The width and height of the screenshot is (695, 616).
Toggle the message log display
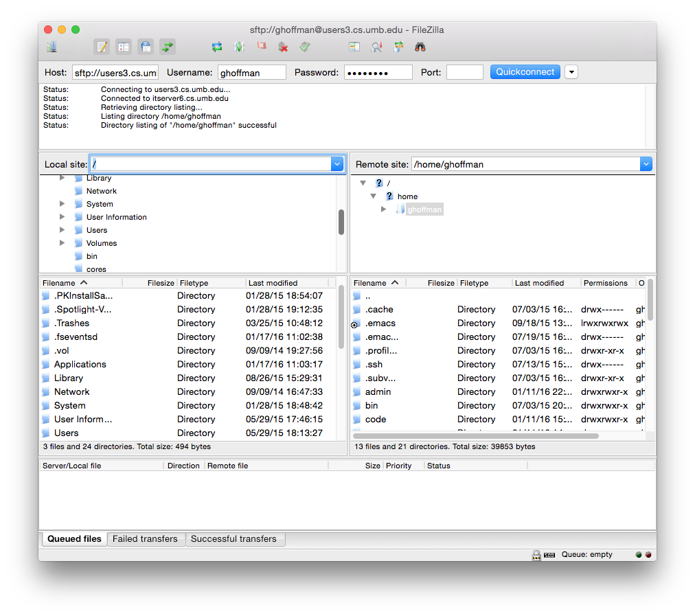point(102,47)
